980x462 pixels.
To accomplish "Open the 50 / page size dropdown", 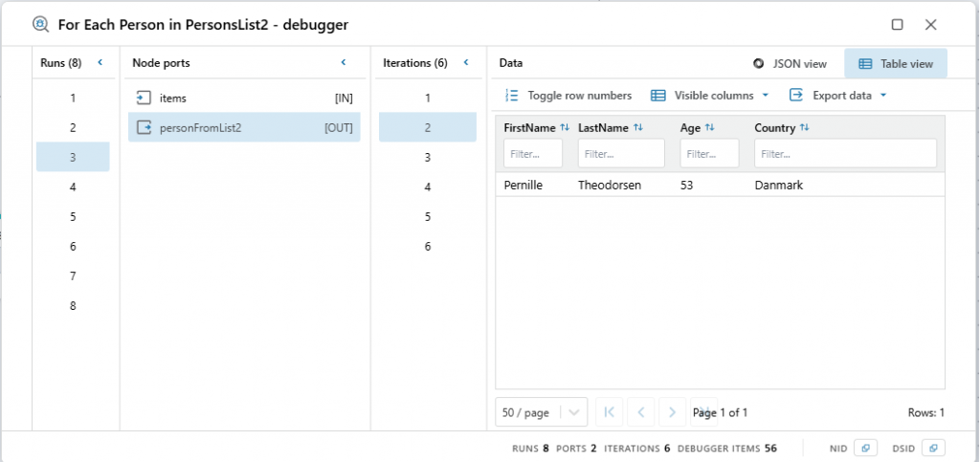I will pos(542,412).
